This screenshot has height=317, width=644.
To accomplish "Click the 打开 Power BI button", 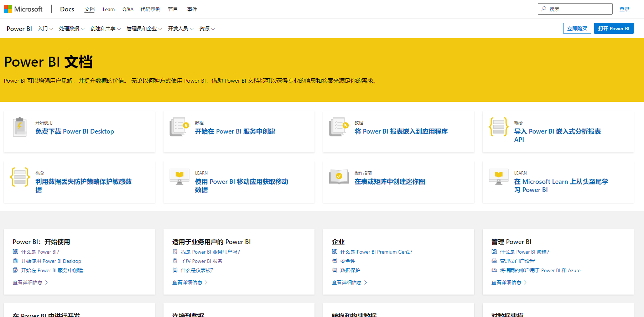I will [x=614, y=28].
